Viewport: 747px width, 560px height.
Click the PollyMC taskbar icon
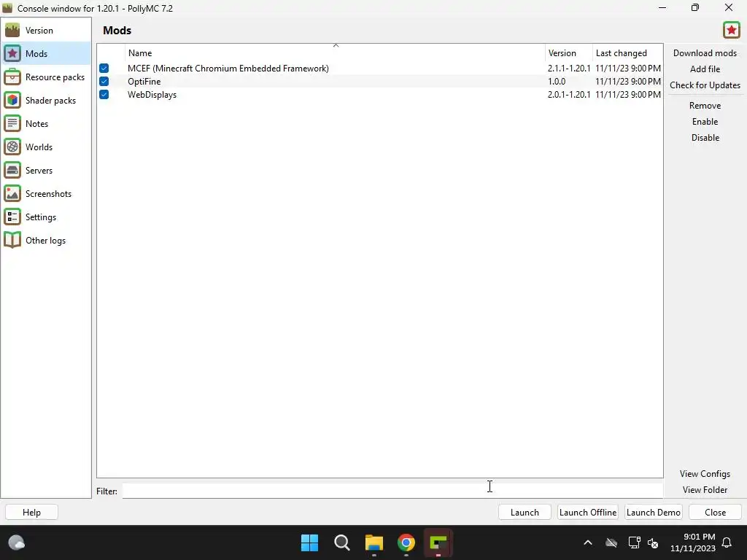click(x=438, y=542)
